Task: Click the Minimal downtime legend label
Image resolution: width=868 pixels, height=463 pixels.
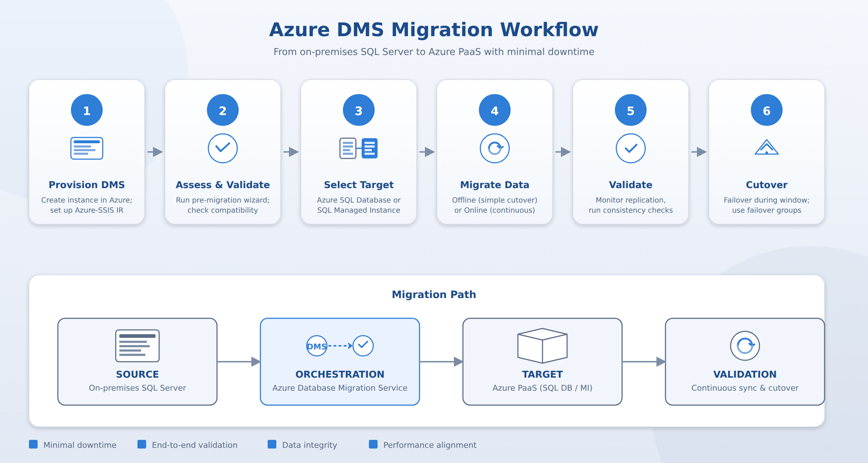Action: (80, 445)
